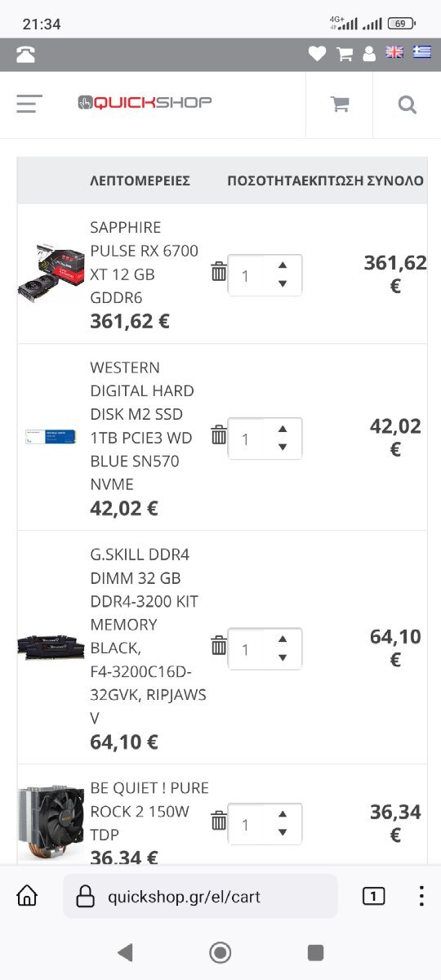Open the search magnifier icon
The width and height of the screenshot is (441, 980).
pos(407,105)
